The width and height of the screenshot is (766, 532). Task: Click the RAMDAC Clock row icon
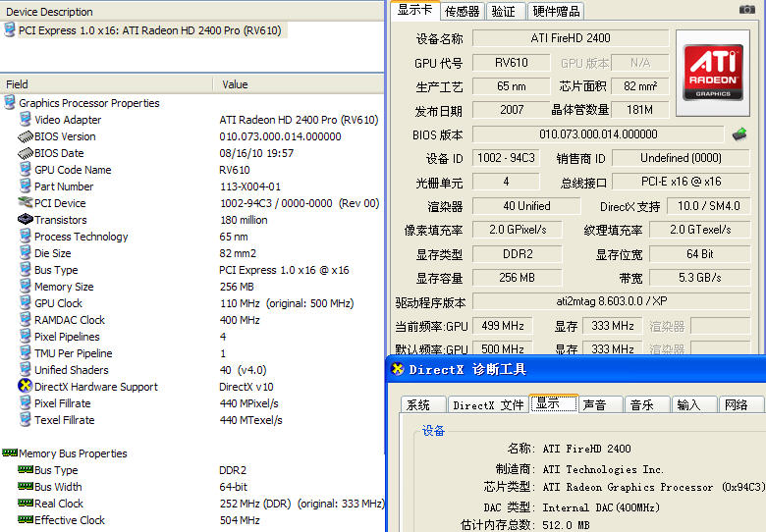pyautogui.click(x=25, y=320)
